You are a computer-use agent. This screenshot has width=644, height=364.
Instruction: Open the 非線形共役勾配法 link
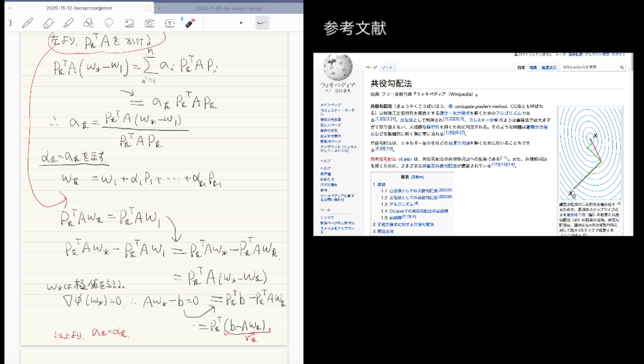[439, 166]
